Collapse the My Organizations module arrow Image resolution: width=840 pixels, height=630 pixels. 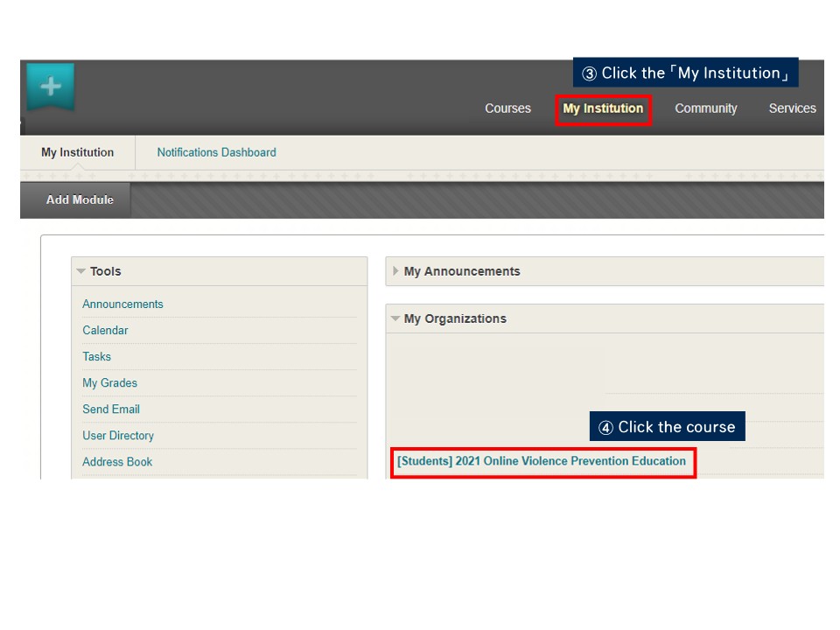point(395,318)
